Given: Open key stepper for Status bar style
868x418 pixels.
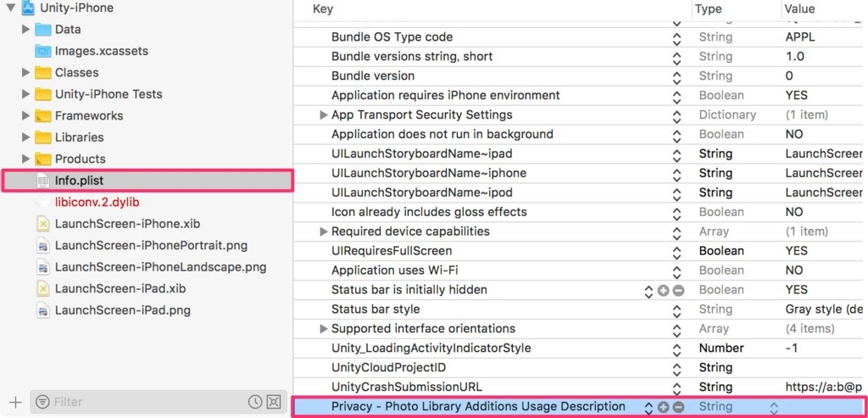Looking at the screenshot, I should pos(676,310).
